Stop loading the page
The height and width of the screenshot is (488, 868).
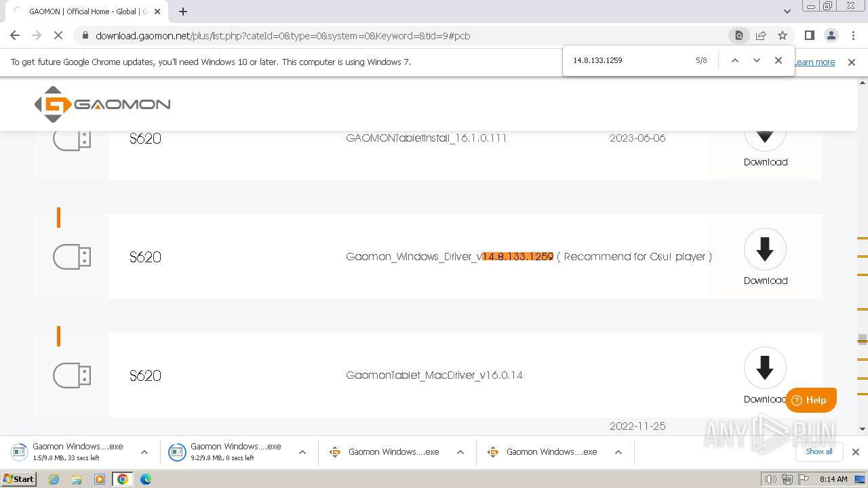(58, 35)
